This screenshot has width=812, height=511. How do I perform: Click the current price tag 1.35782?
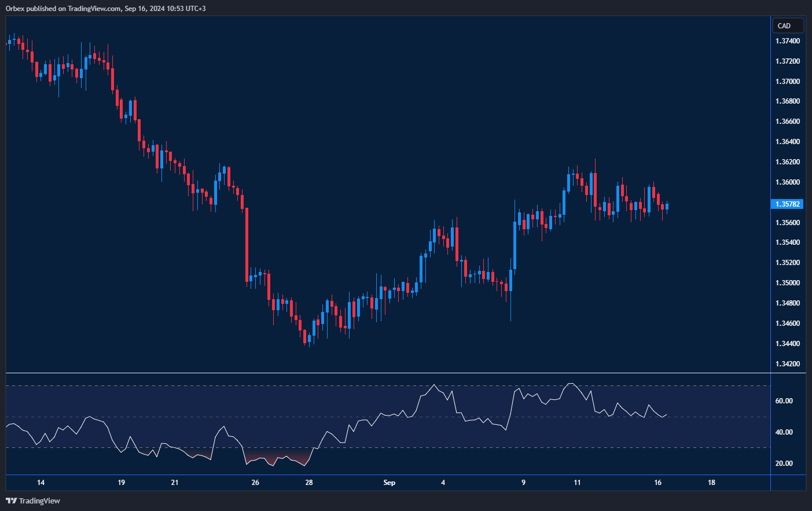(x=788, y=204)
